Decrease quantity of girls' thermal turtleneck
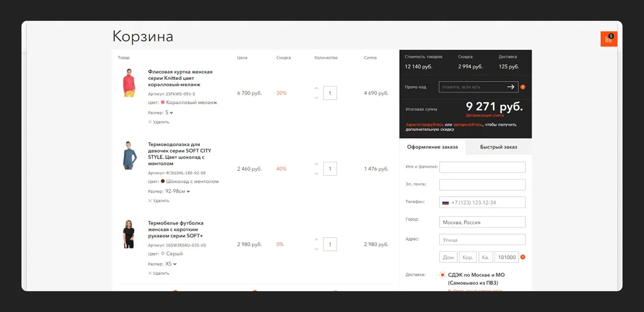This screenshot has height=312, width=644. (316, 174)
